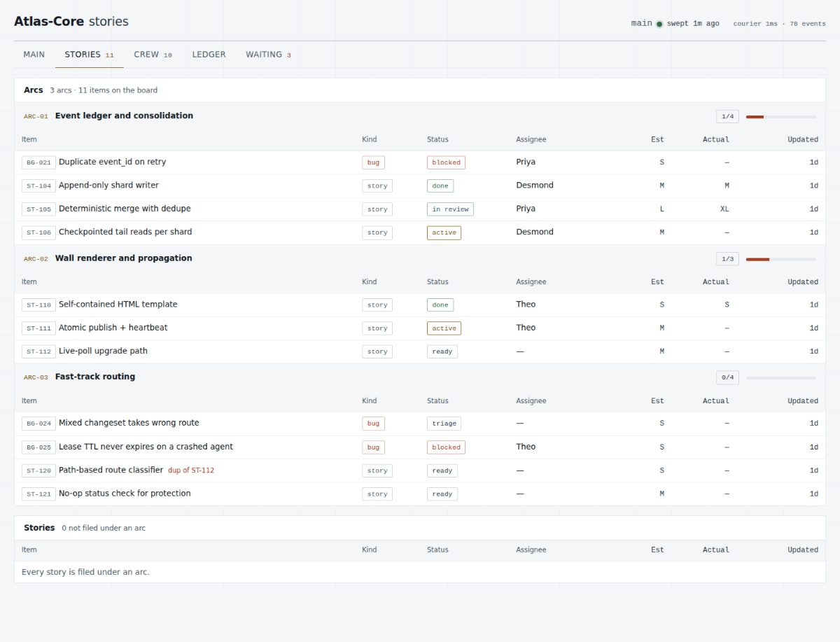Select the 'Event ledger and consolidation' arc heading
Viewport: 840px width, 642px height.
click(x=124, y=116)
